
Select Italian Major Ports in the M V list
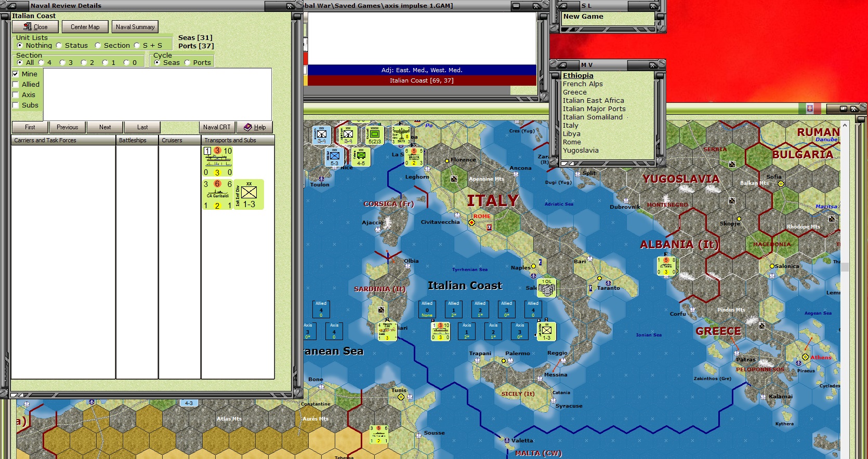tap(594, 109)
